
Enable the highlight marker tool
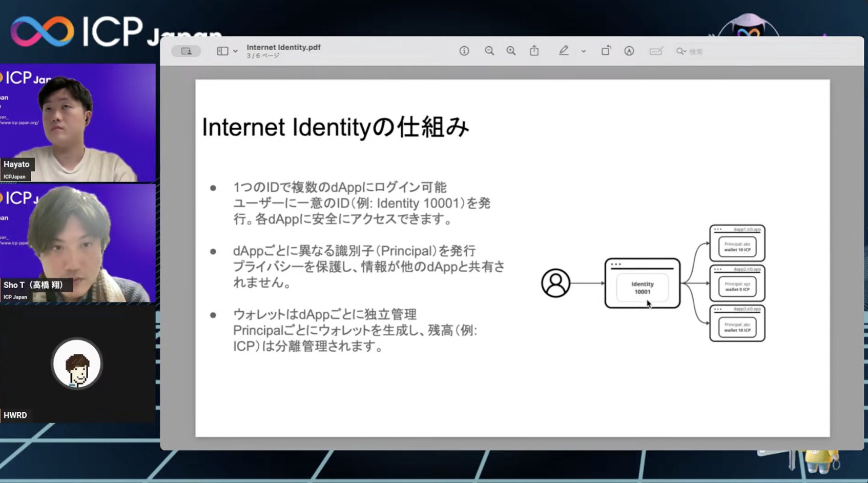tap(564, 51)
